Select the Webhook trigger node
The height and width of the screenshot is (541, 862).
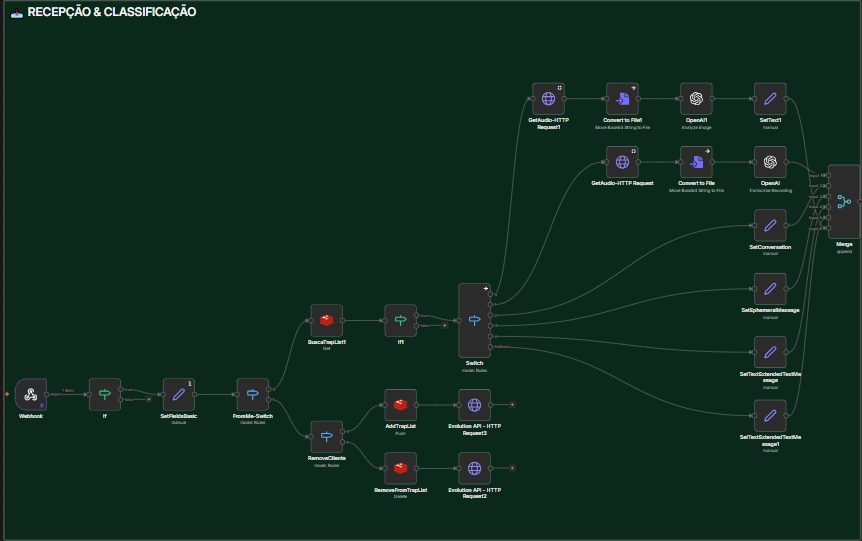[x=31, y=394]
